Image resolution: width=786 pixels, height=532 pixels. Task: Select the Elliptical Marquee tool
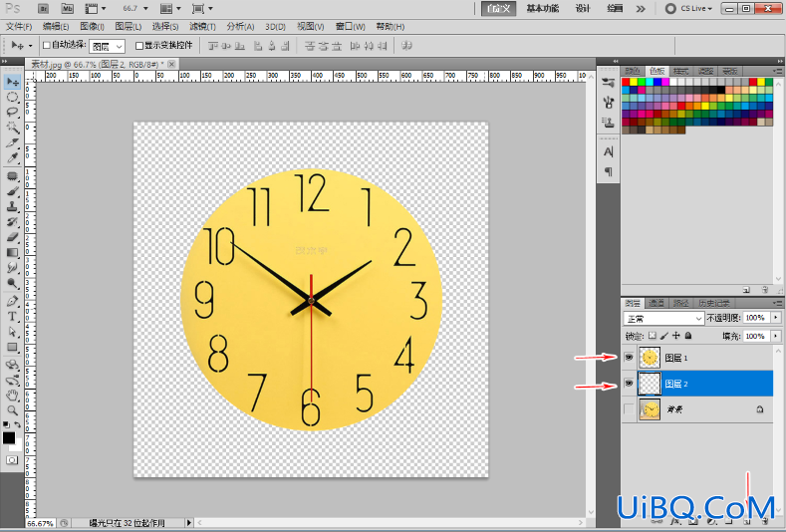[x=13, y=97]
